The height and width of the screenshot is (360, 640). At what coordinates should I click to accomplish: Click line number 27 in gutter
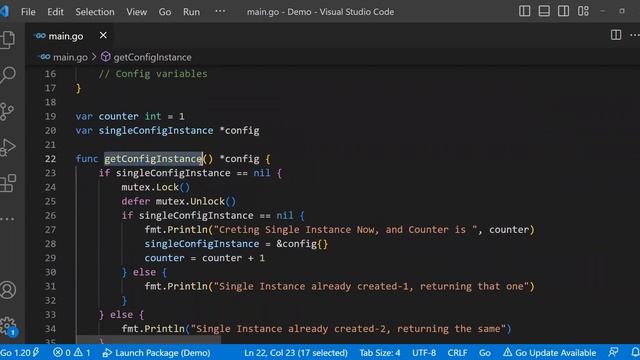50,229
